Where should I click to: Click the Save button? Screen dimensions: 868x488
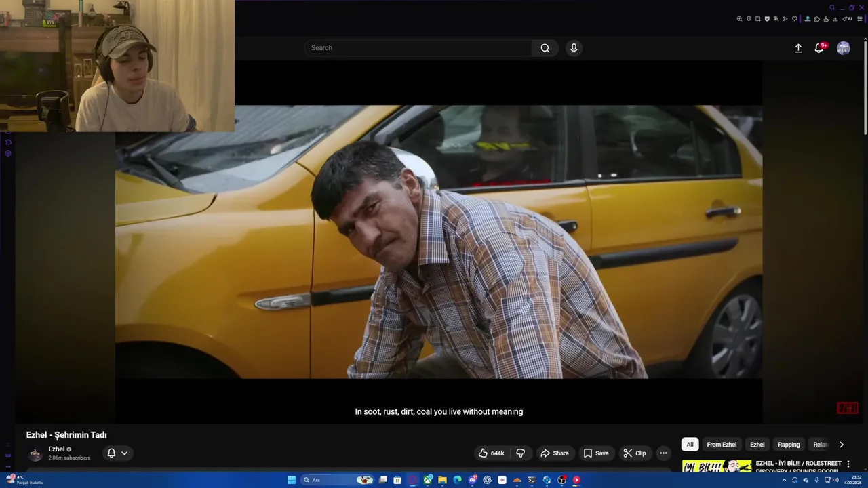pos(596,453)
